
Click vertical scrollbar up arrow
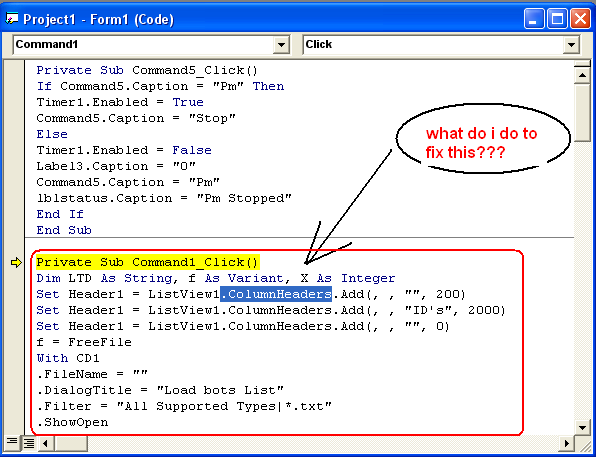(582, 75)
